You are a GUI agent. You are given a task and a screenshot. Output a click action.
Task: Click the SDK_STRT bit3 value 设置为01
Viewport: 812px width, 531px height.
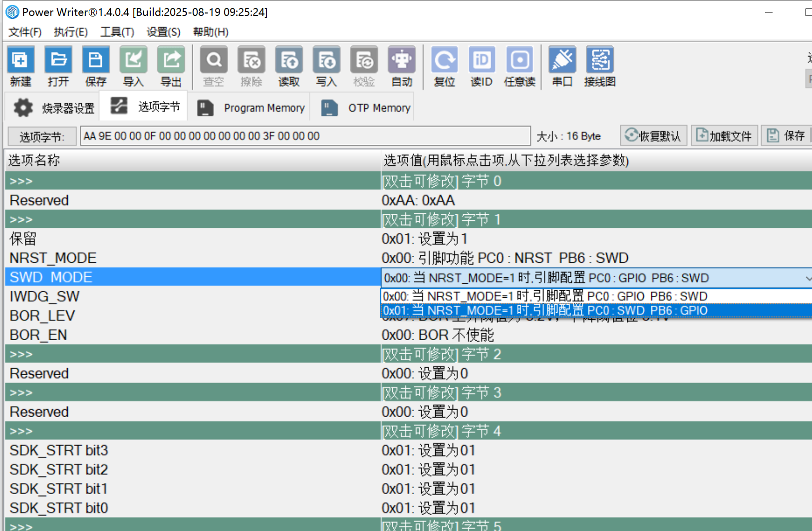428,450
